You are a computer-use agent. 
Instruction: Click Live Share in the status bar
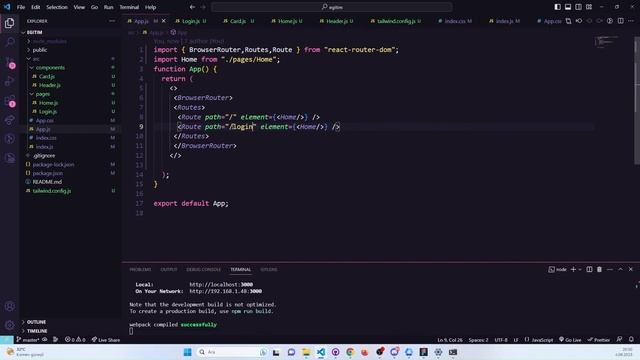tap(106, 340)
